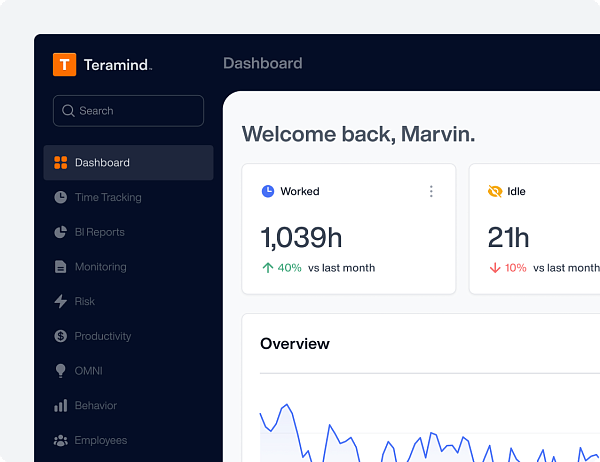Viewport: 600px width, 462px height.
Task: Click the Teramind brand name link
Action: click(118, 65)
